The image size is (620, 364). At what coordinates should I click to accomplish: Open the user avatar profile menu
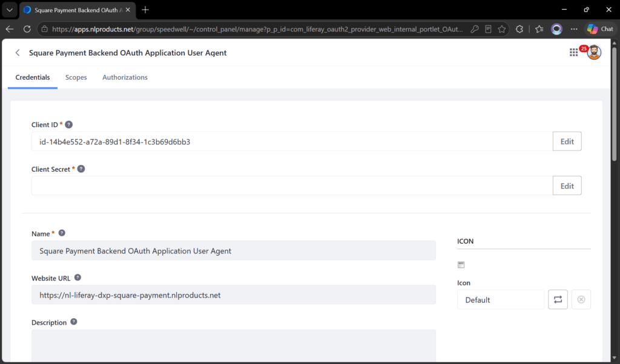594,52
